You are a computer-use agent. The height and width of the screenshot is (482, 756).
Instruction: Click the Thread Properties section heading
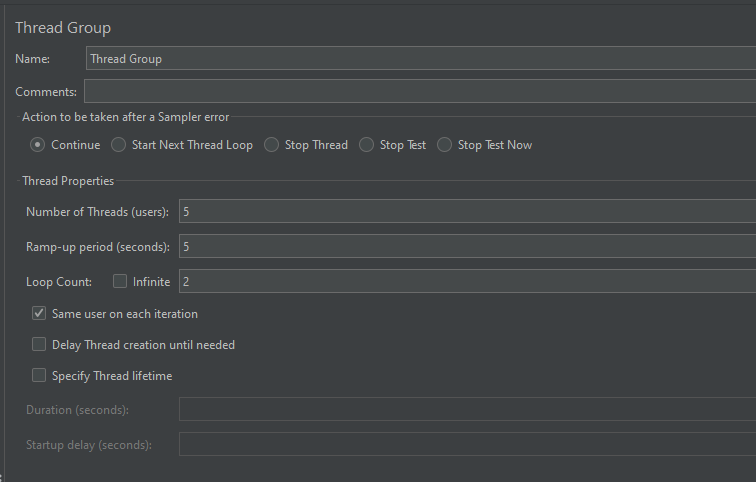click(68, 181)
